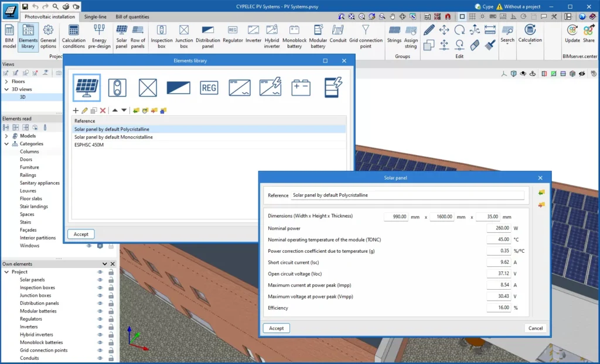Screen dimensions: 600x364
Task: Accept the Elements library dialog
Action: tap(81, 234)
